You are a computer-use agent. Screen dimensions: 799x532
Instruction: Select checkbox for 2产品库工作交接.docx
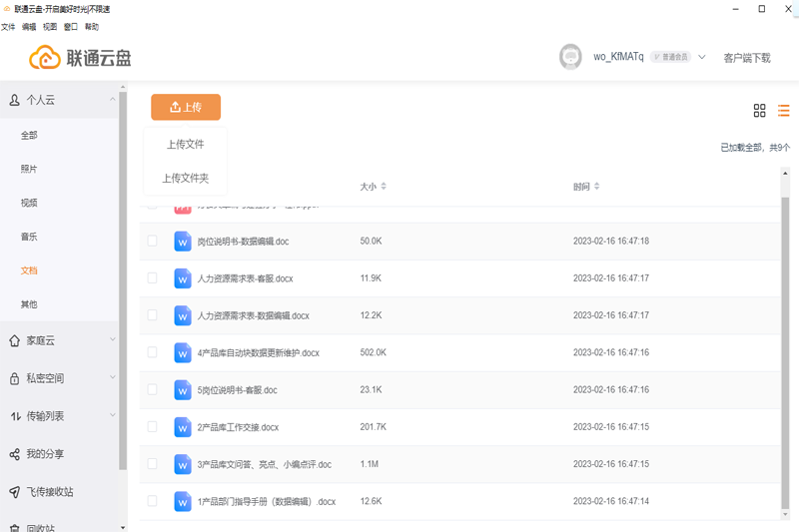click(152, 426)
